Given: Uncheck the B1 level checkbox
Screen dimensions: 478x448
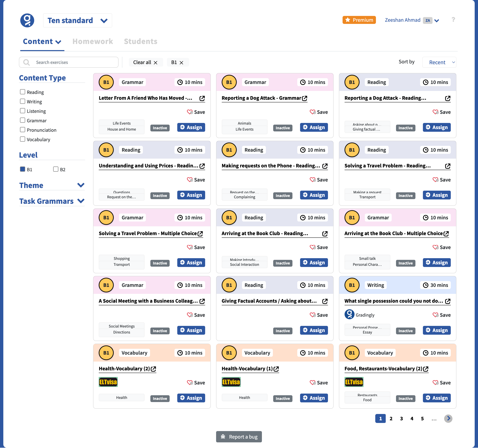Looking at the screenshot, I should (23, 169).
